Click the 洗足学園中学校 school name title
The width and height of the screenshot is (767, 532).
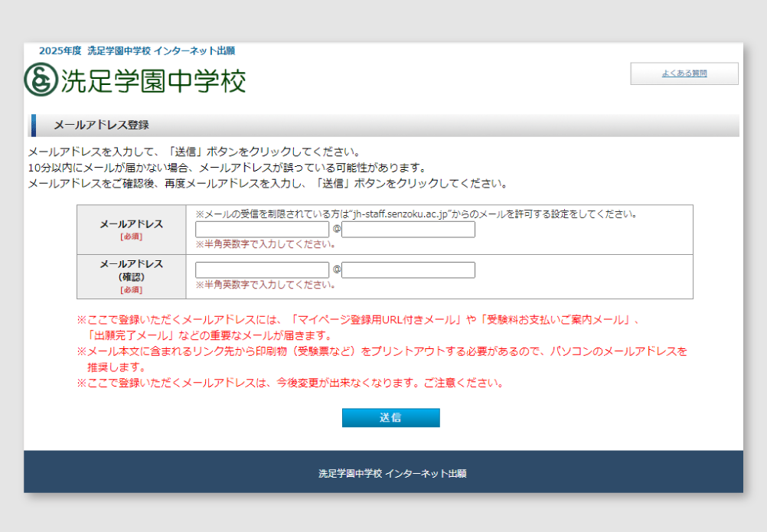(153, 80)
